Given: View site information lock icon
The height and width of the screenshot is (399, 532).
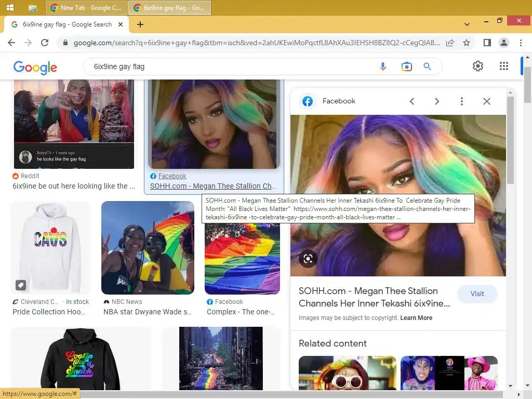Looking at the screenshot, I should click(65, 43).
